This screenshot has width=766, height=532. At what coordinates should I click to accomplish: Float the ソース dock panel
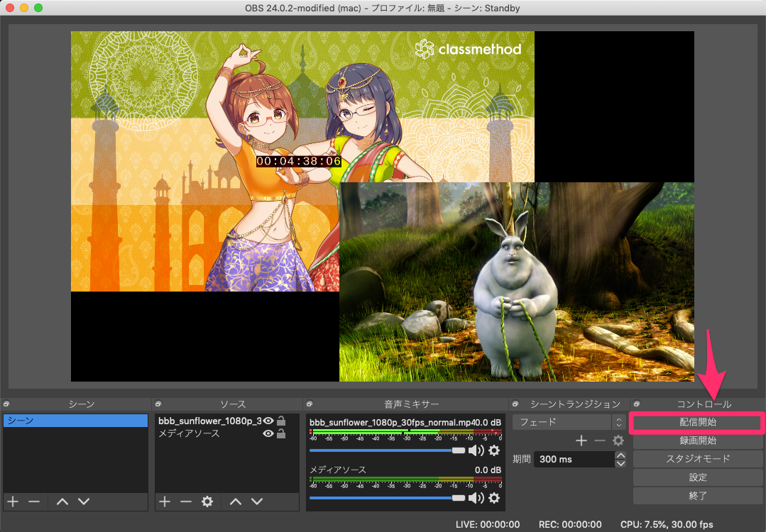pos(158,404)
